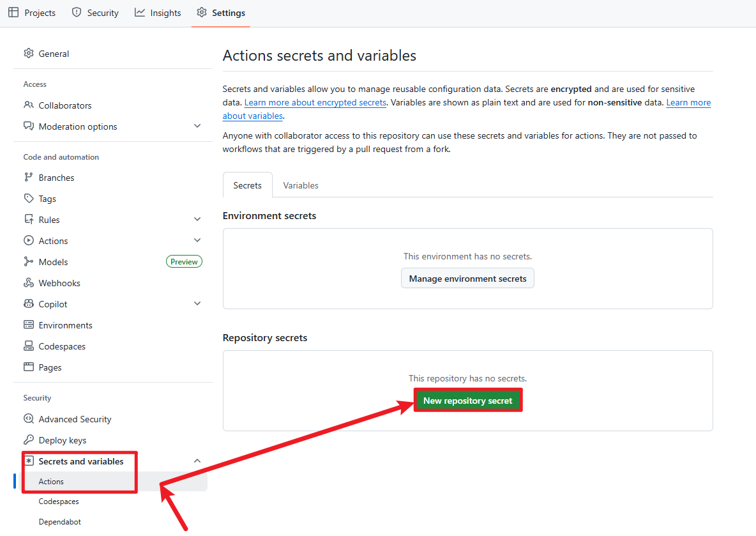This screenshot has height=536, width=756.
Task: Open Deploy keys settings
Action: pyautogui.click(x=113, y=440)
